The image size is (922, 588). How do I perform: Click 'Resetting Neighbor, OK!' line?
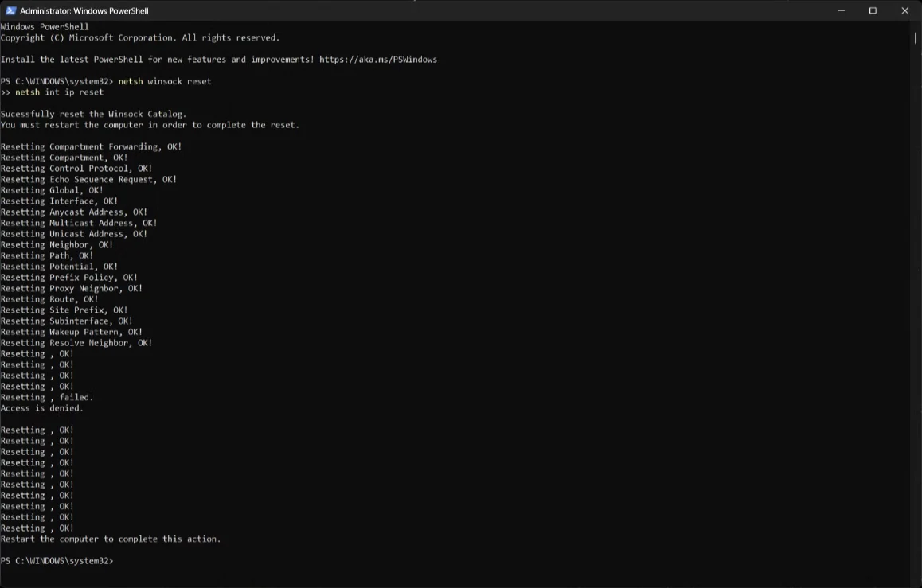tap(57, 244)
